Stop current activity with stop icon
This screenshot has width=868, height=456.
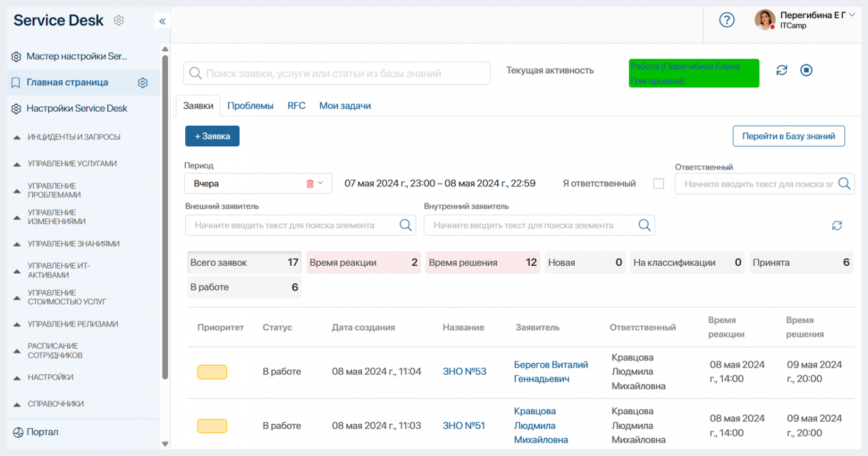point(806,70)
